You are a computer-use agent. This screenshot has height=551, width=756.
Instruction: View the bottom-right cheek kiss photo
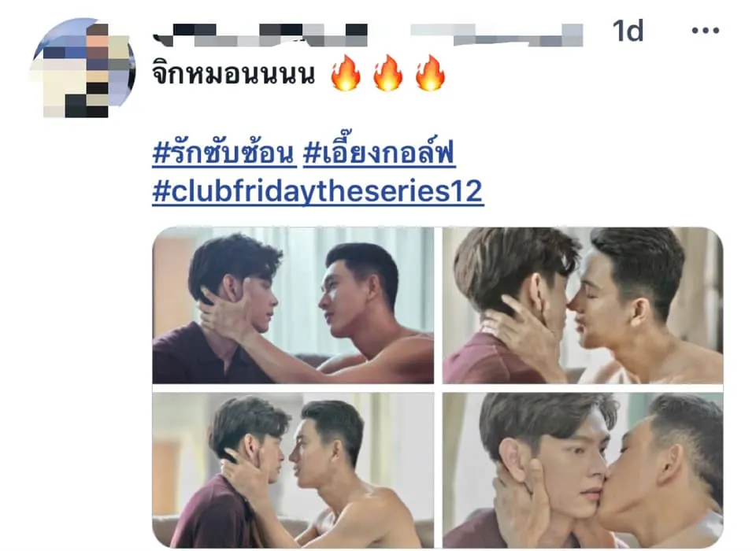583,470
